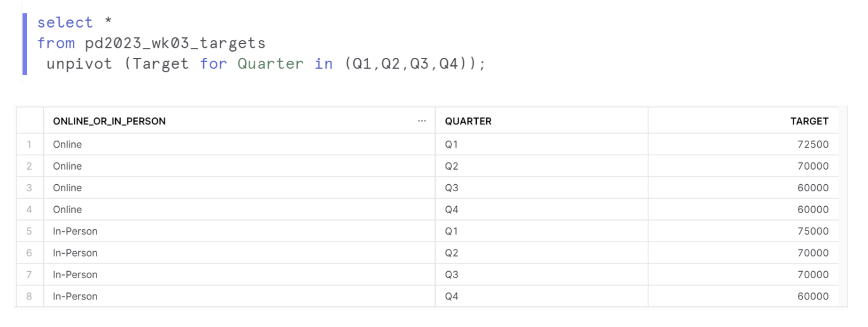Click the In-Person cell in row 6

[x=75, y=253]
